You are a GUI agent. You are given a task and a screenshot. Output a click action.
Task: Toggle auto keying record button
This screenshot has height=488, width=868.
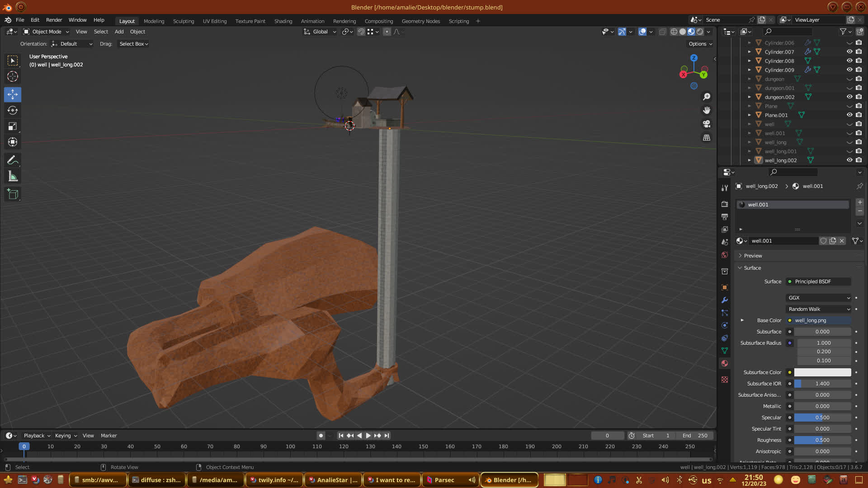(x=321, y=436)
